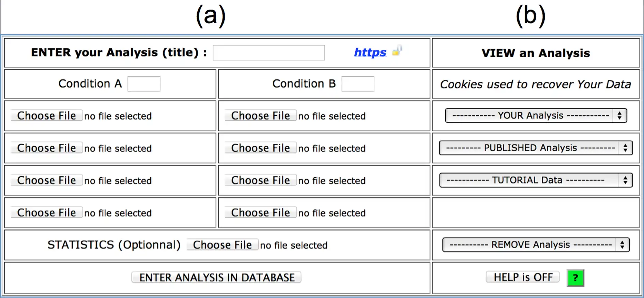This screenshot has height=298, width=644.
Task: Open the PUBLISHED Analysis dropdown
Action: (536, 148)
